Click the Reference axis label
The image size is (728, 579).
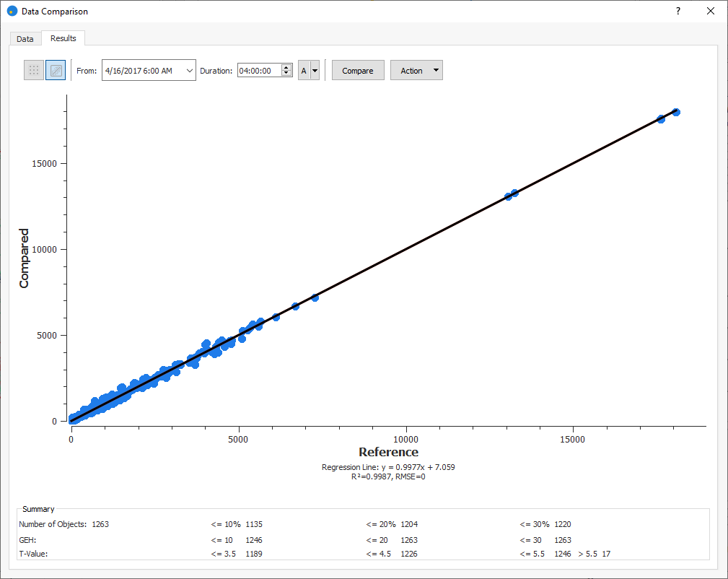(388, 452)
